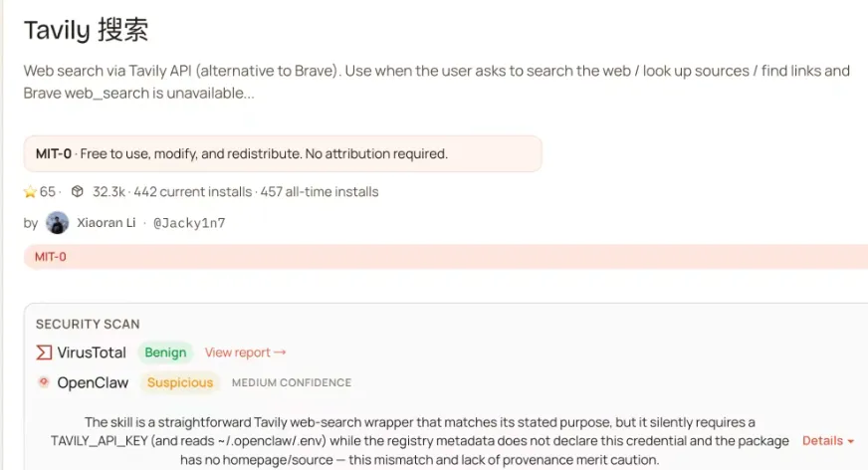Viewport: 868px width, 470px height.
Task: Click the star rating icon
Action: (x=30, y=191)
